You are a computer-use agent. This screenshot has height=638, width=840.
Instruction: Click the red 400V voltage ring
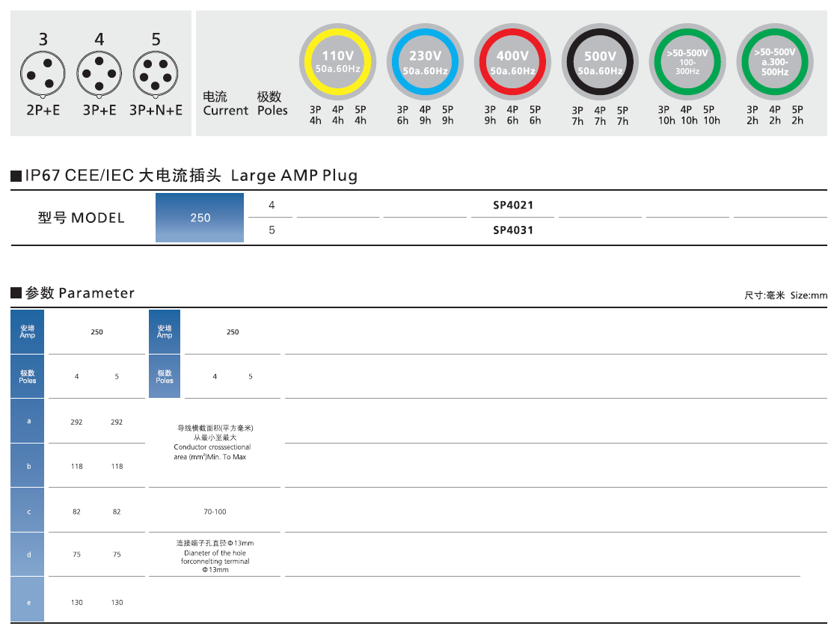pyautogui.click(x=512, y=61)
